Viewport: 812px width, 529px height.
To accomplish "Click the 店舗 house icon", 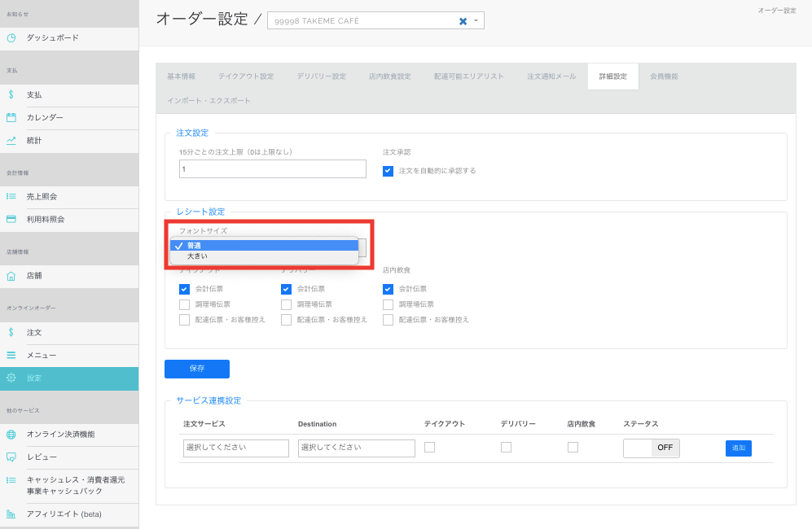I will coord(11,276).
